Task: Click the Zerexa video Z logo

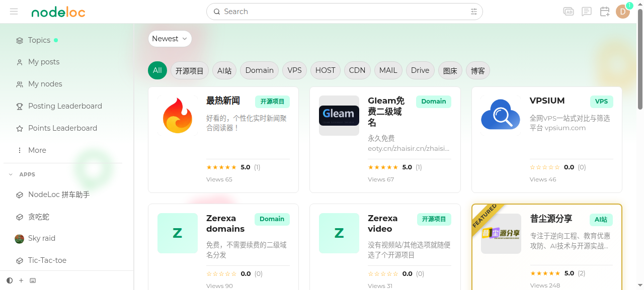Action: (x=339, y=233)
